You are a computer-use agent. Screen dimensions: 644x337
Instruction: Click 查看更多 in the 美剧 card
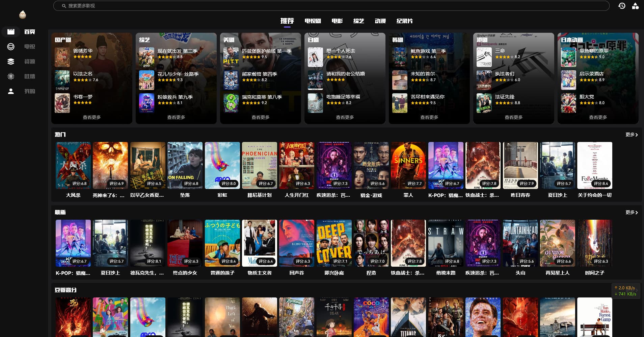(261, 117)
